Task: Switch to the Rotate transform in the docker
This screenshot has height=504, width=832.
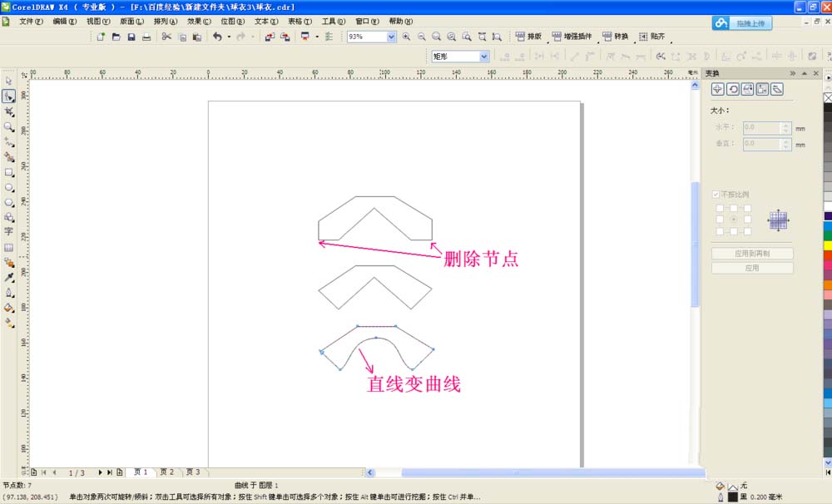Action: 732,87
